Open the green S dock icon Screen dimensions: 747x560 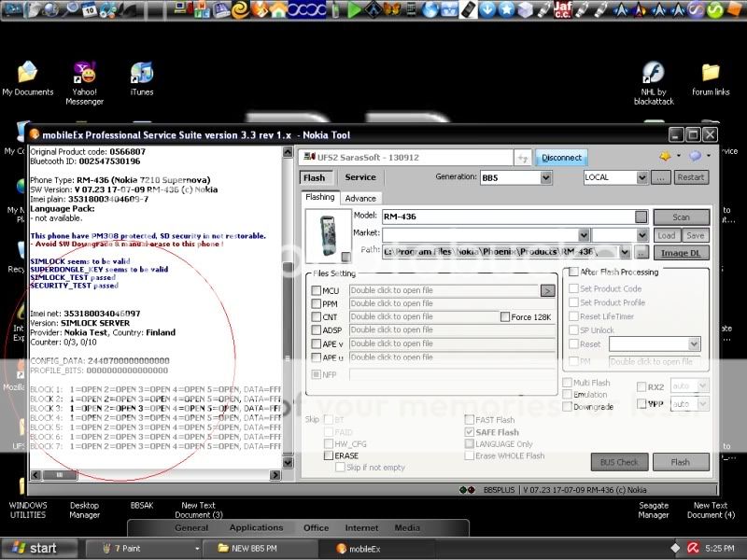pyautogui.click(x=714, y=9)
